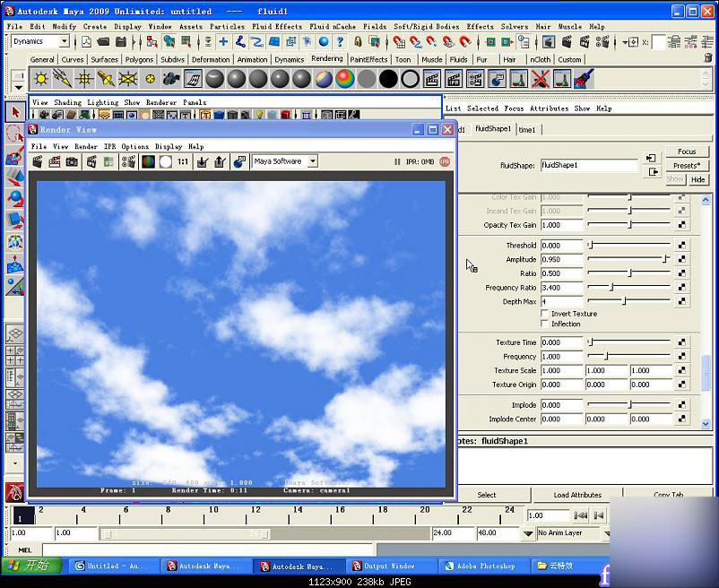Pause IPR tuning in Render View
Image resolution: width=719 pixels, height=588 pixels.
tap(397, 161)
